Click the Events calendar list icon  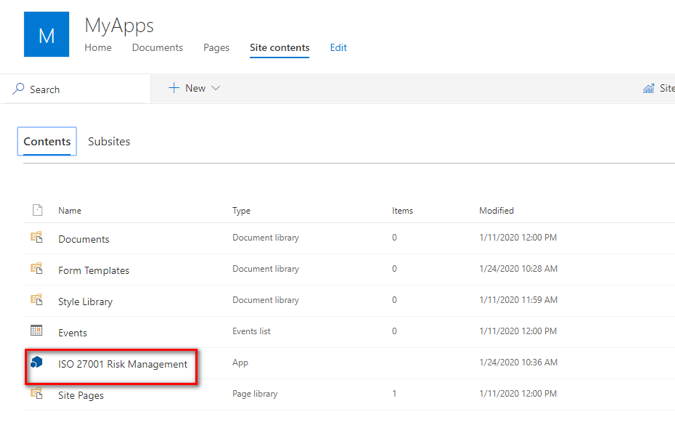click(37, 330)
